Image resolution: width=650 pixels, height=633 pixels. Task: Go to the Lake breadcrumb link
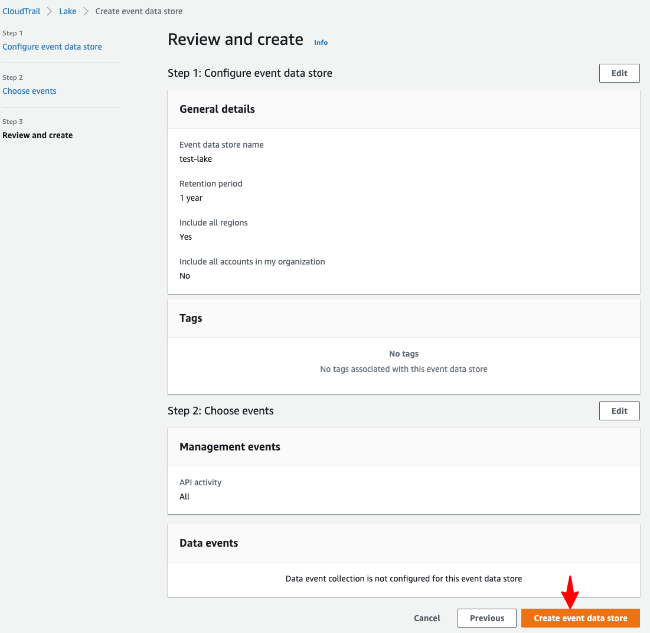click(68, 11)
